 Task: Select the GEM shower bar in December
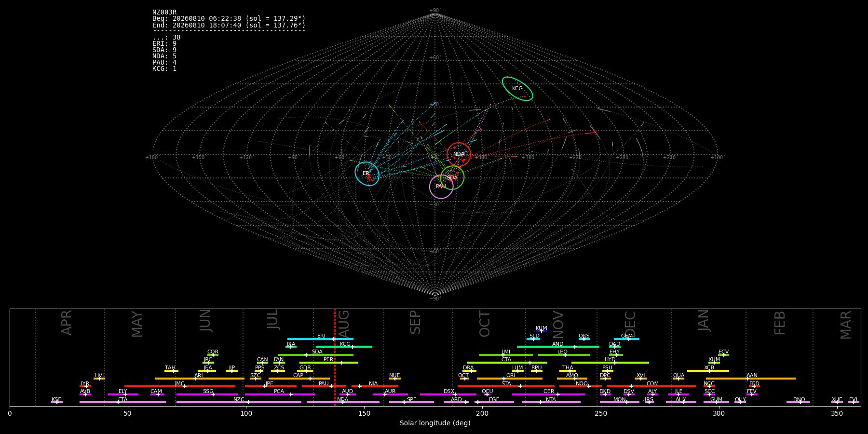click(626, 339)
